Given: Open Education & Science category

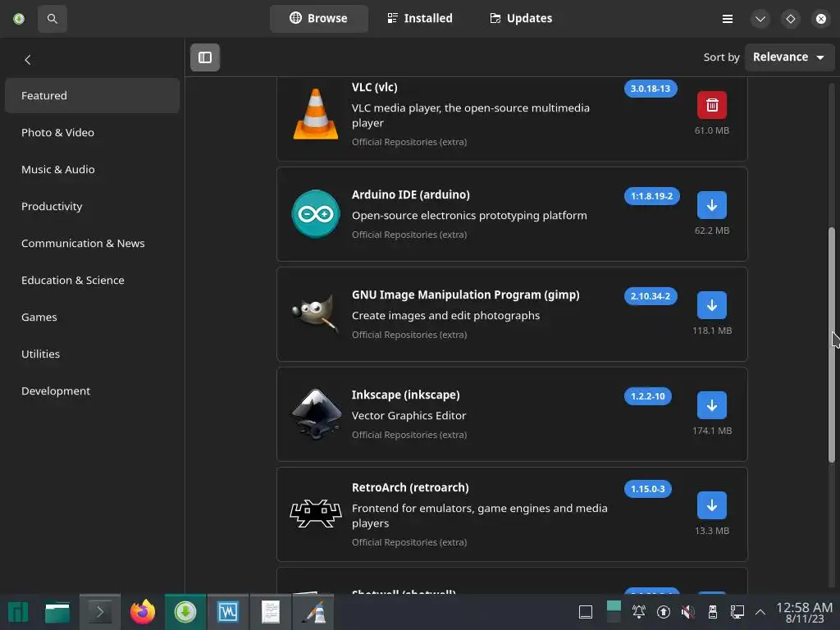Looking at the screenshot, I should (x=92, y=281).
